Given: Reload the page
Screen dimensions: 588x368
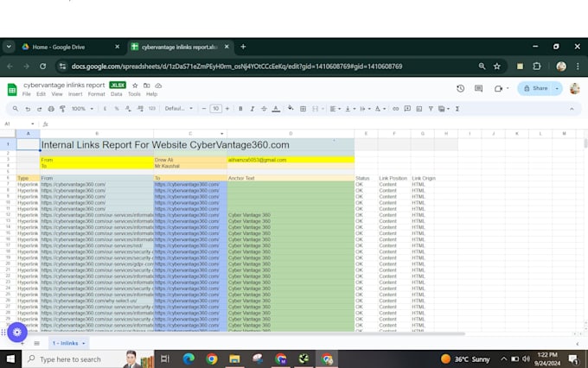Looking at the screenshot, I should coord(42,67).
